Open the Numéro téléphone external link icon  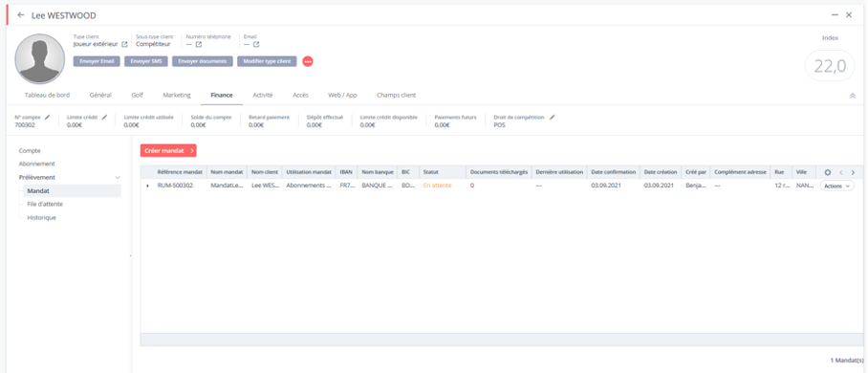click(198, 44)
